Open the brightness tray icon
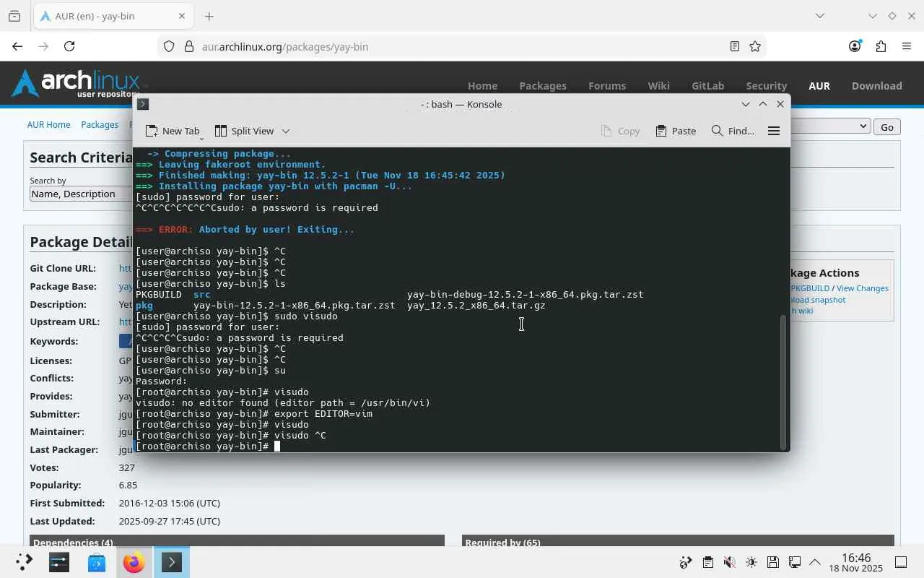Viewport: 924px width, 578px height. coord(751,562)
